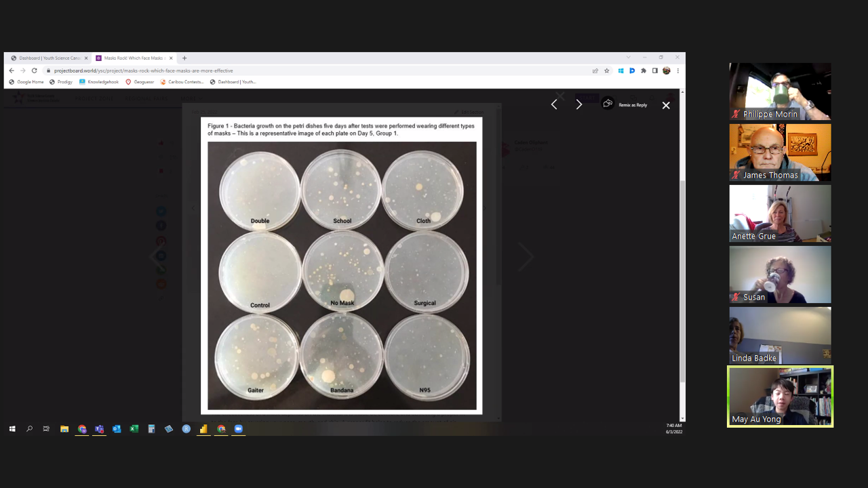Switch to the Dashboard Youth Science Canada tab
This screenshot has height=488, width=868.
[x=49, y=58]
